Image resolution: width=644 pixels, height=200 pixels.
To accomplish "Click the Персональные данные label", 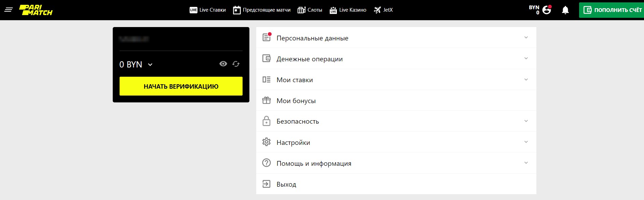I will [313, 38].
